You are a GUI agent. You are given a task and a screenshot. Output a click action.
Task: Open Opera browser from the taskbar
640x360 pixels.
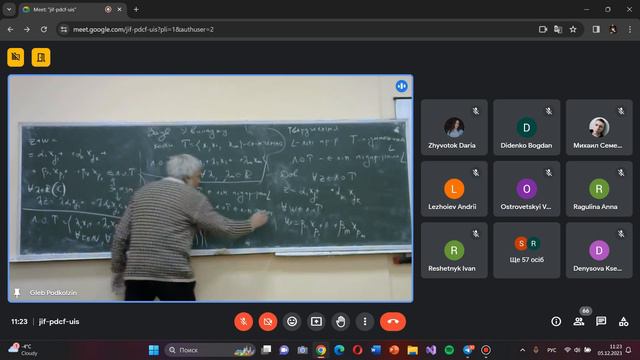[x=357, y=350]
